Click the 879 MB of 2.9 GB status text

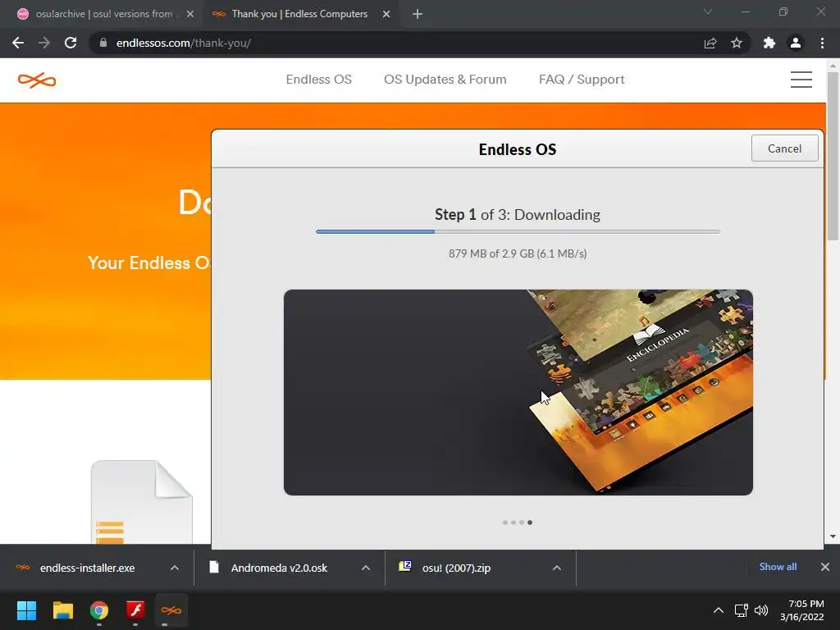(x=518, y=253)
